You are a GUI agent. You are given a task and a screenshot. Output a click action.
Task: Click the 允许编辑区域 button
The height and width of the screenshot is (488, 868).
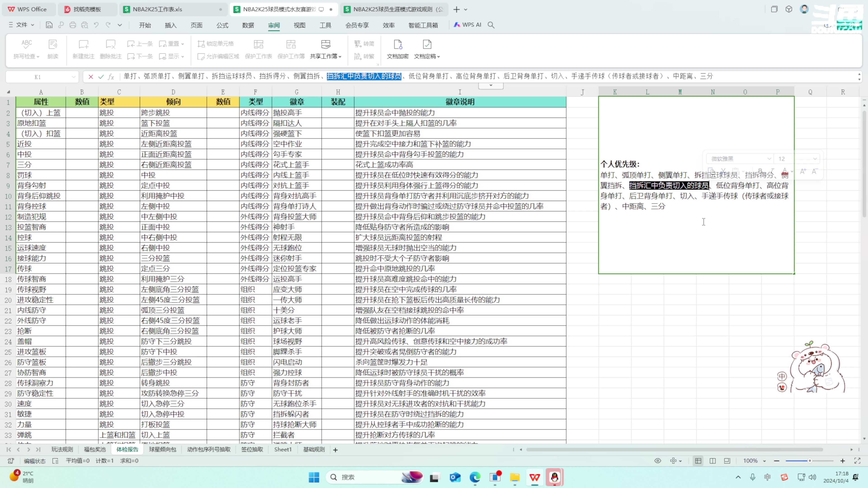[218, 56]
